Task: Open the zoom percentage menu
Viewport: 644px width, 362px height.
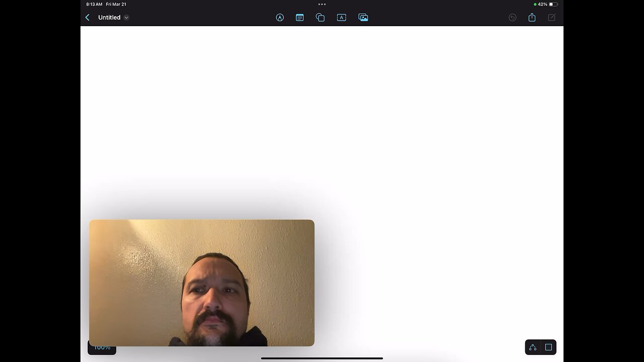Action: (102, 349)
